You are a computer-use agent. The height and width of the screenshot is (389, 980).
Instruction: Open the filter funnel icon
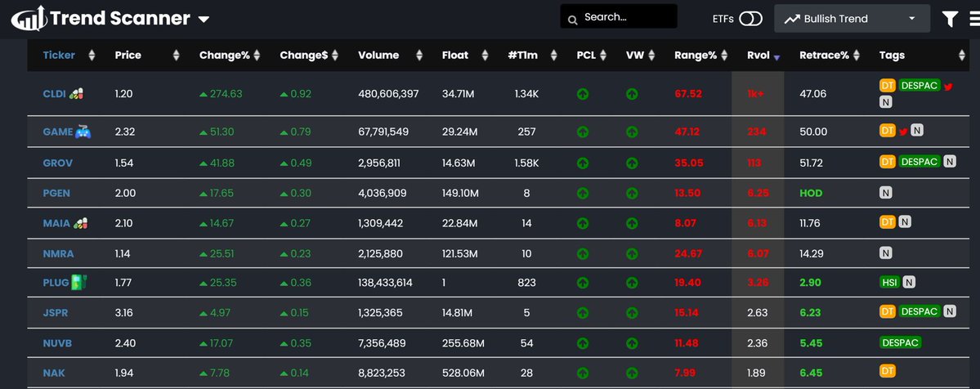point(950,19)
